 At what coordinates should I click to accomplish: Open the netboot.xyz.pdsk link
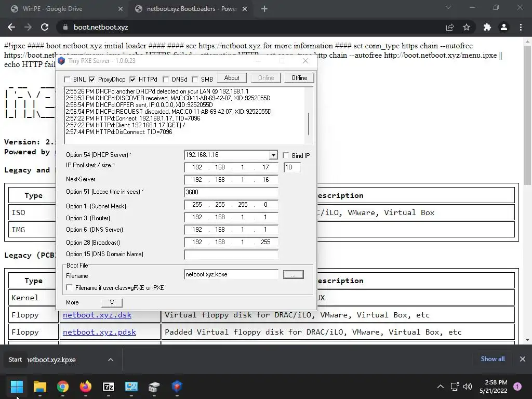[99, 332]
